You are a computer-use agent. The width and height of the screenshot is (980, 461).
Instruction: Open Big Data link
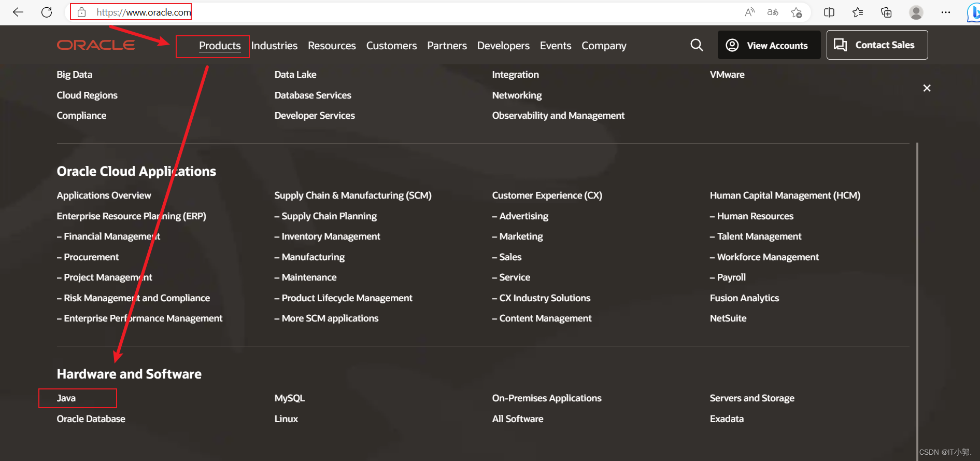point(75,75)
